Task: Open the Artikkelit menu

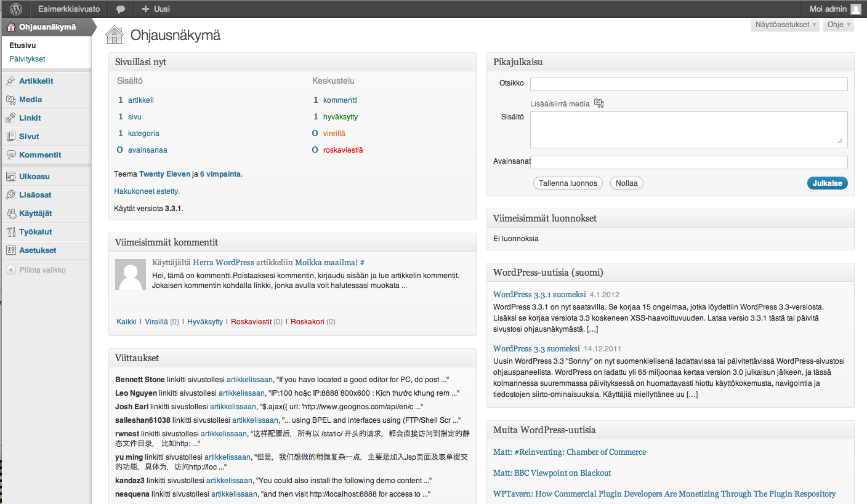Action: click(36, 81)
